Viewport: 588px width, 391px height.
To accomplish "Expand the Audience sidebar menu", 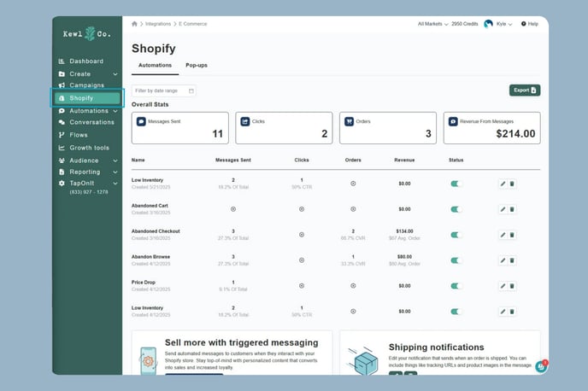I will [x=115, y=160].
